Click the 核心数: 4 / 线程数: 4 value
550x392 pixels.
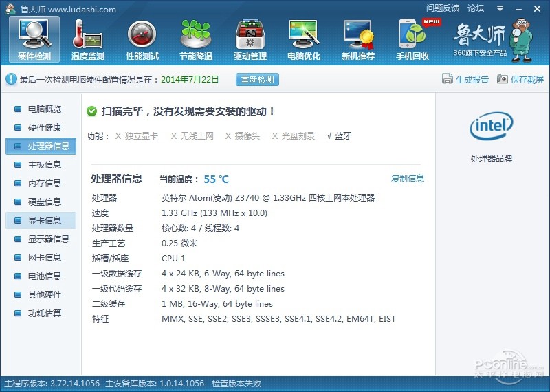click(200, 228)
